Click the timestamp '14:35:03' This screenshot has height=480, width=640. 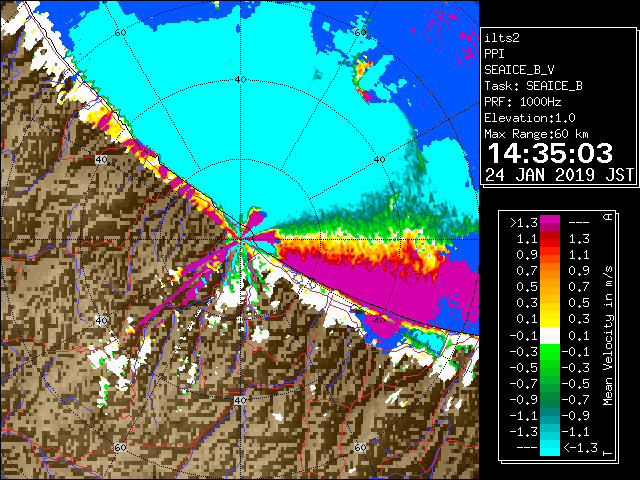(550, 153)
